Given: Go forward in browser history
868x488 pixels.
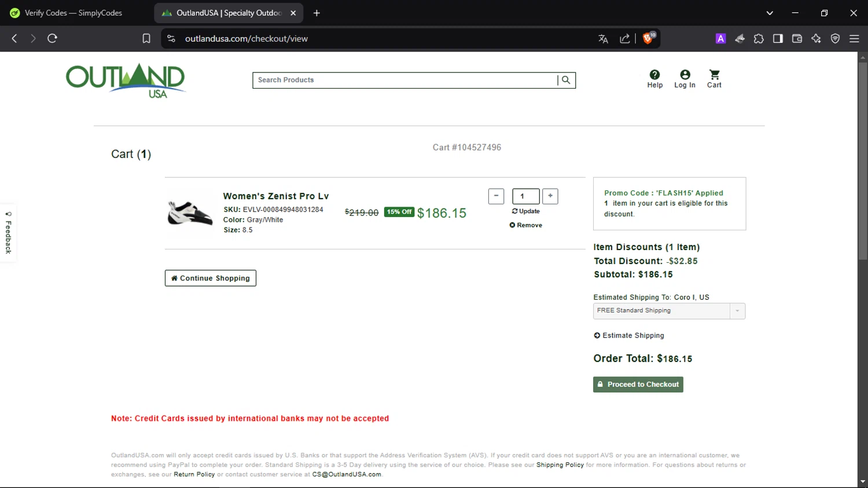Looking at the screenshot, I should pos(33,38).
